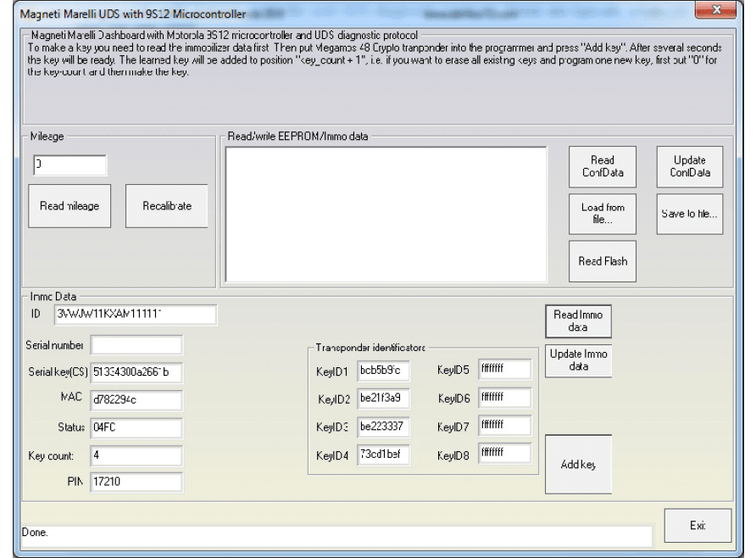Click the Add key button
Screen dimensions: 756x558
tap(577, 464)
